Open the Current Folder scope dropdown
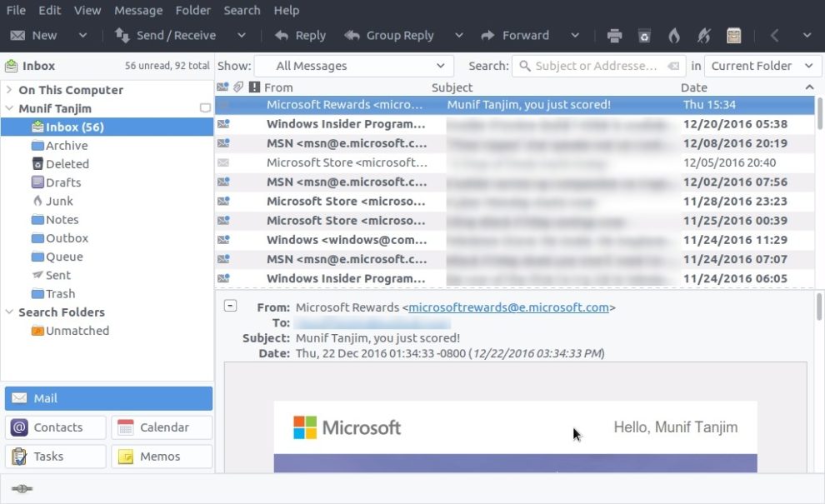 pyautogui.click(x=762, y=66)
